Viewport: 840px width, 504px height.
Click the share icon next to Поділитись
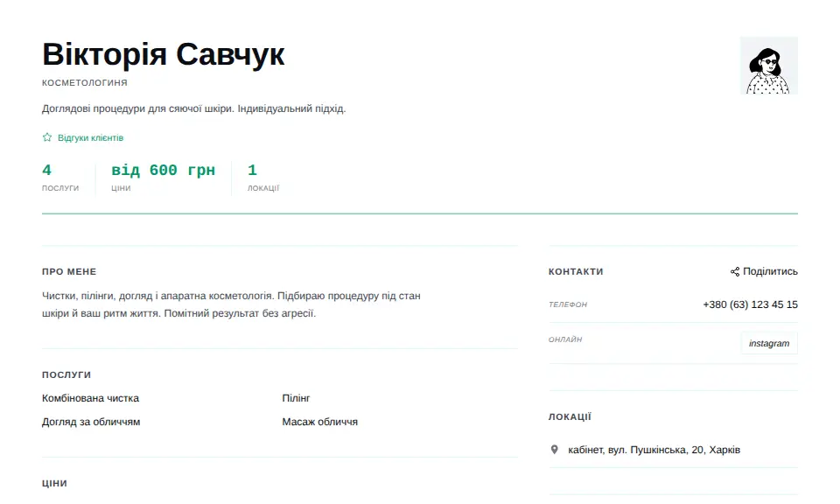735,271
